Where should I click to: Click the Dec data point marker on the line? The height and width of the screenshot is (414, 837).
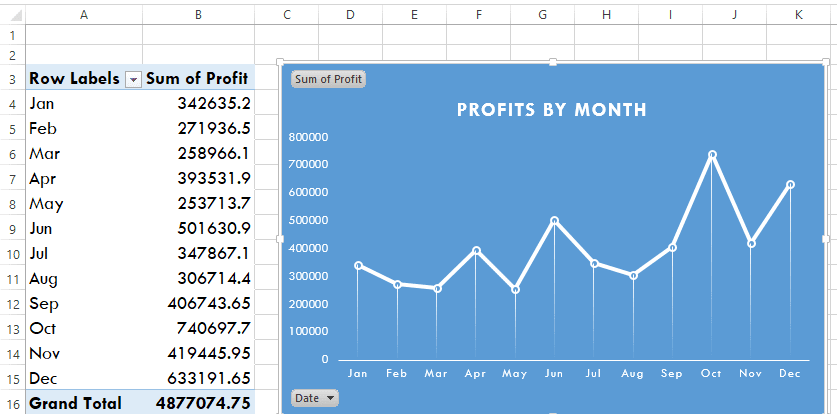pos(790,184)
